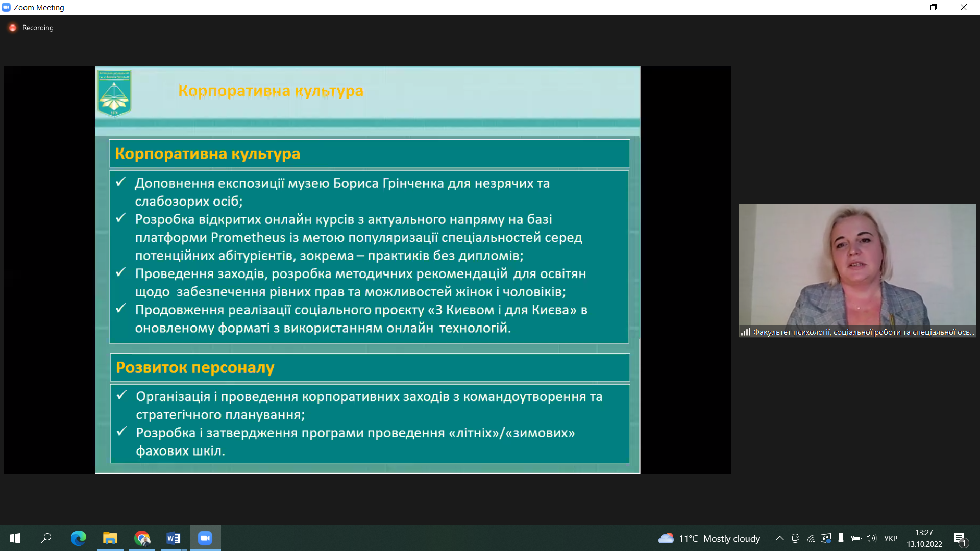This screenshot has width=980, height=551.
Task: Click the taskbar search magnifier
Action: tap(46, 538)
